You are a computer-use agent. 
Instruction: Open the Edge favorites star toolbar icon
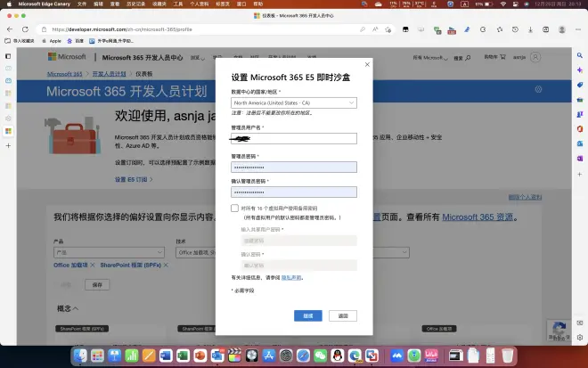pos(499,29)
